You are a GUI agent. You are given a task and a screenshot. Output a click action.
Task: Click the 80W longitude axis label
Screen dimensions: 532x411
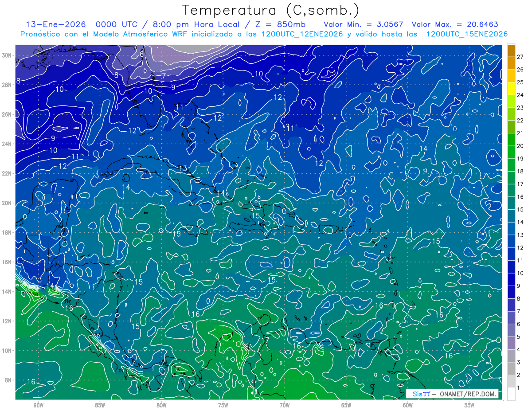click(161, 405)
